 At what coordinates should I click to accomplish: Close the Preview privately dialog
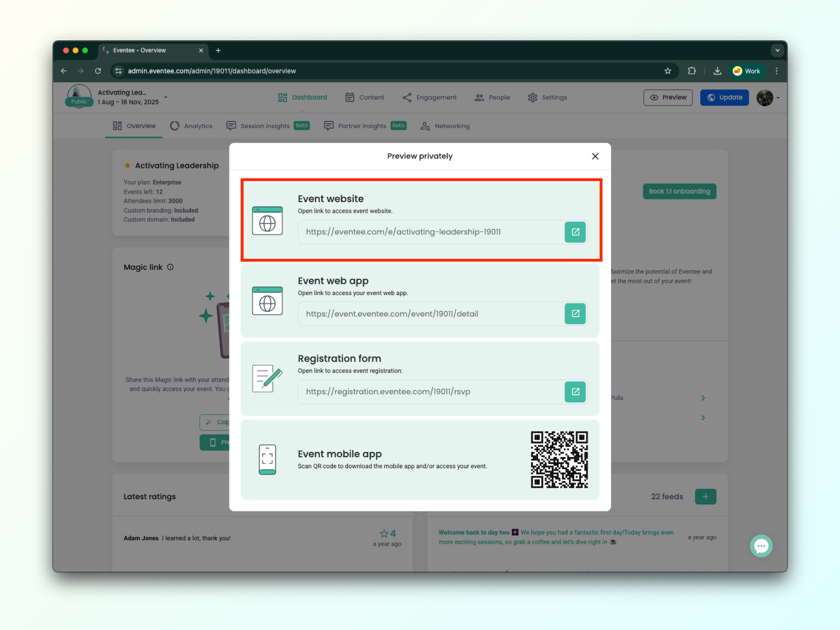(595, 156)
